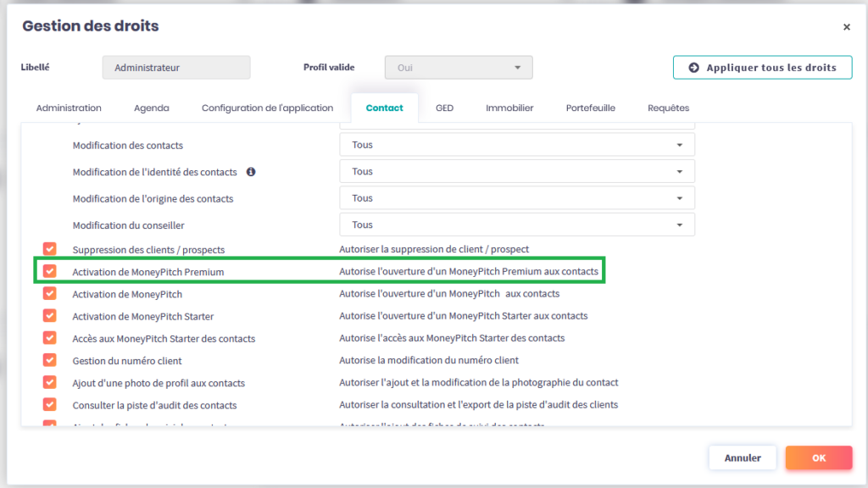The image size is (868, 488).
Task: Click Appliquer tous les droits button
Action: pos(762,68)
